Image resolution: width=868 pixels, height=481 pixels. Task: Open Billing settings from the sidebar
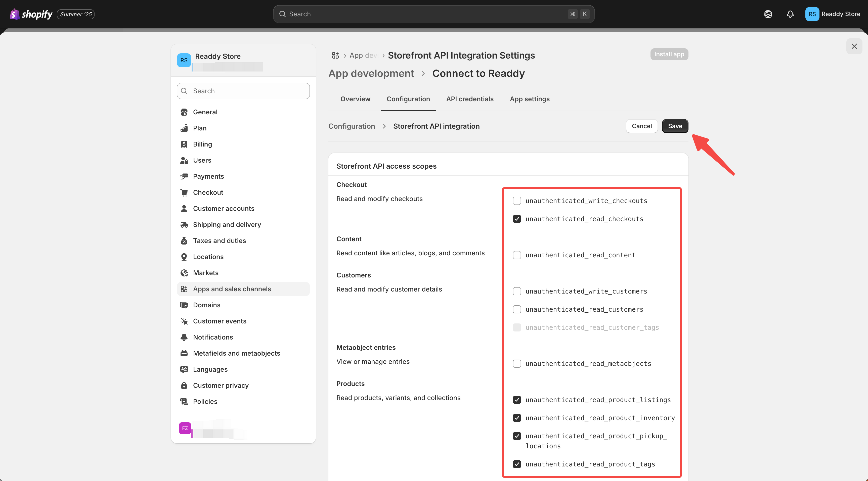(202, 144)
